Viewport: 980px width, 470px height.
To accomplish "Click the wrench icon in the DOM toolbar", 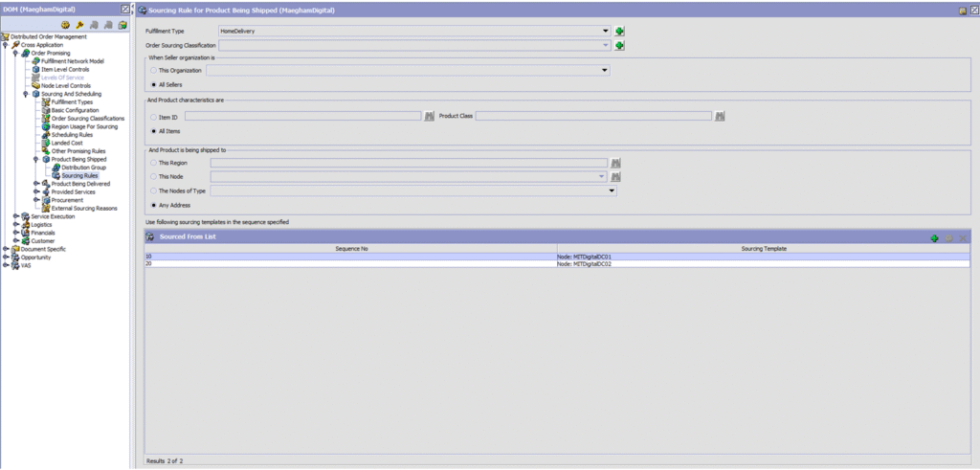I will pyautogui.click(x=79, y=25).
